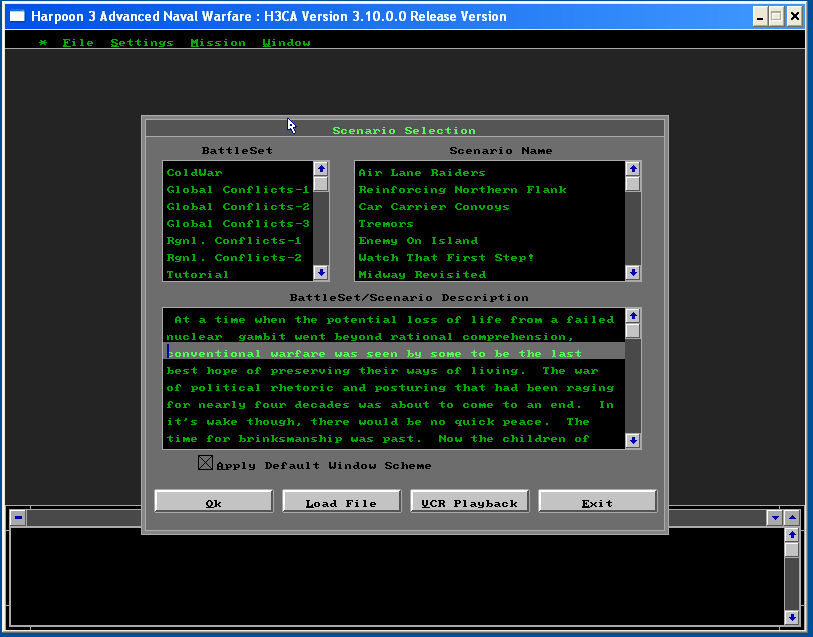Select Global Conflicts-3 battleset

(x=238, y=224)
